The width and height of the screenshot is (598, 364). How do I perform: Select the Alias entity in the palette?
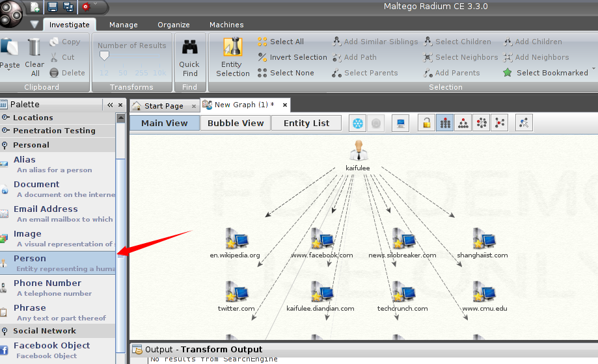pos(58,164)
